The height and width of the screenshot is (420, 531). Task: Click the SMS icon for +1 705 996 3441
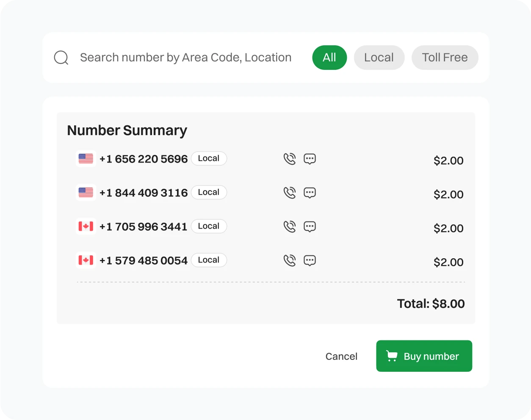click(310, 227)
